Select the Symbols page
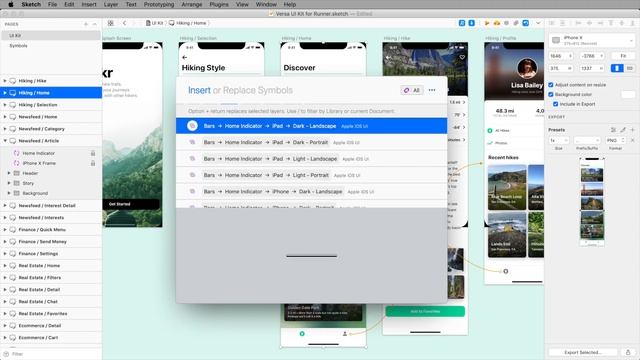Image resolution: width=640 pixels, height=360 pixels. pos(51,46)
